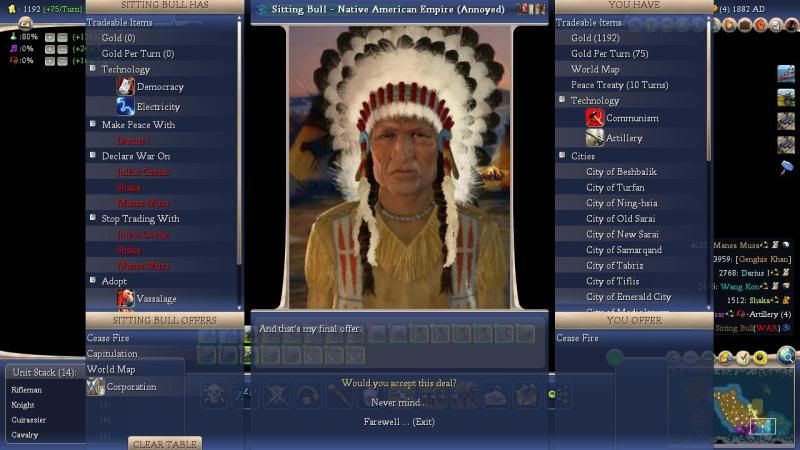Collapse the Make Peace With group
Screen dimensions: 800x450
tap(93, 123)
